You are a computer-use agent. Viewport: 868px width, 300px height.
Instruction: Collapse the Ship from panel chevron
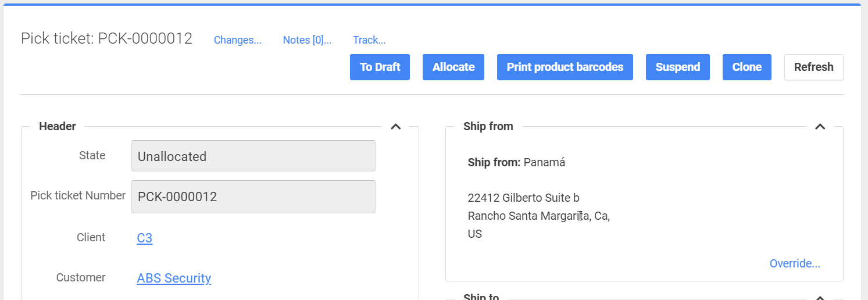tap(820, 126)
